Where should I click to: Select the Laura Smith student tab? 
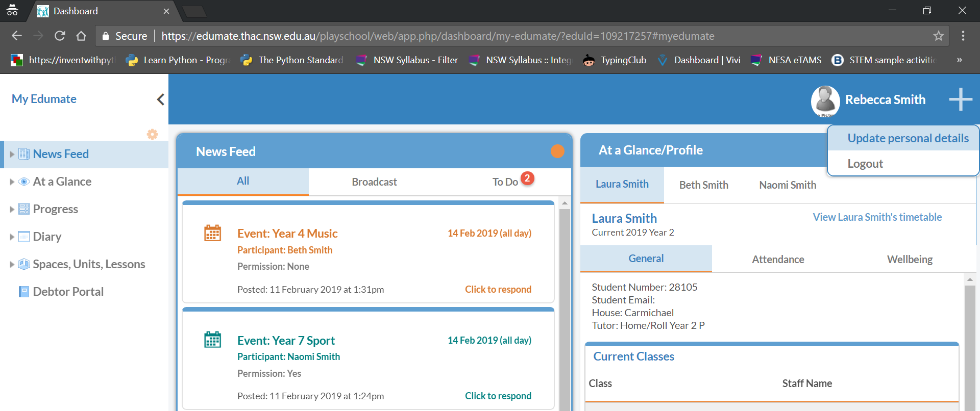[622, 184]
